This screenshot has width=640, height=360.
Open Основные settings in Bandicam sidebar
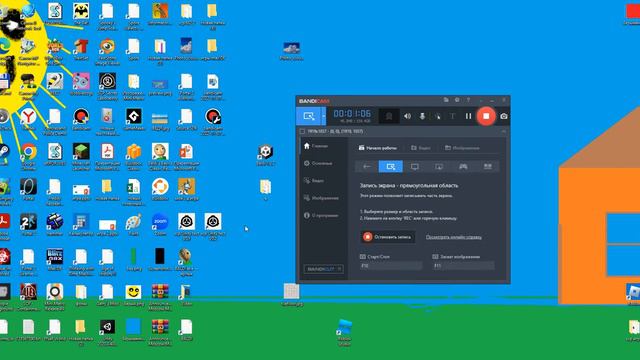pos(318,163)
